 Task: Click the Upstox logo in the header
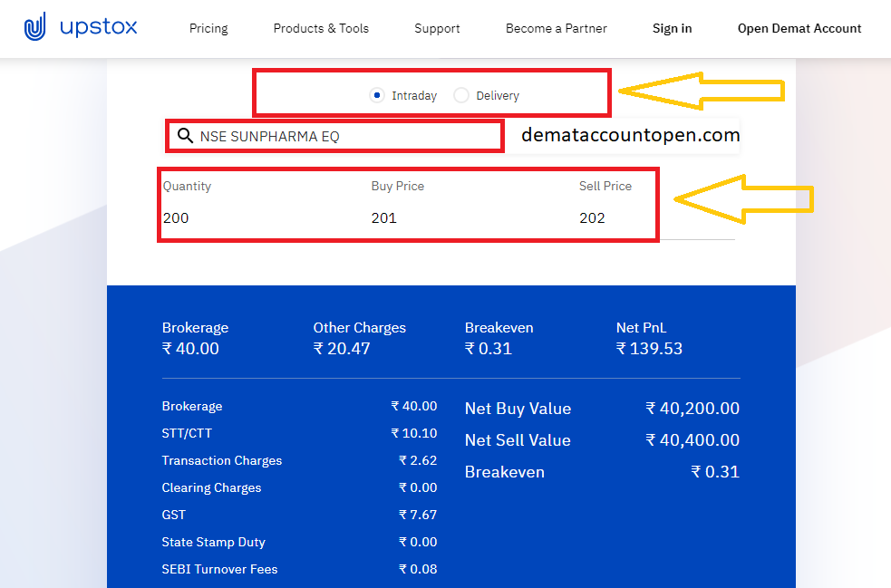81,27
